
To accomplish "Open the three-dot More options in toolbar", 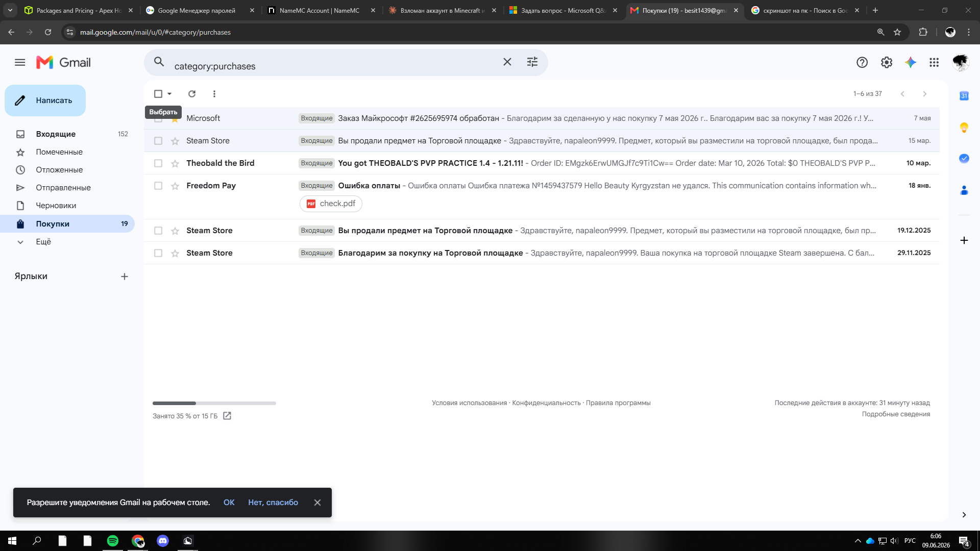I will click(x=214, y=94).
